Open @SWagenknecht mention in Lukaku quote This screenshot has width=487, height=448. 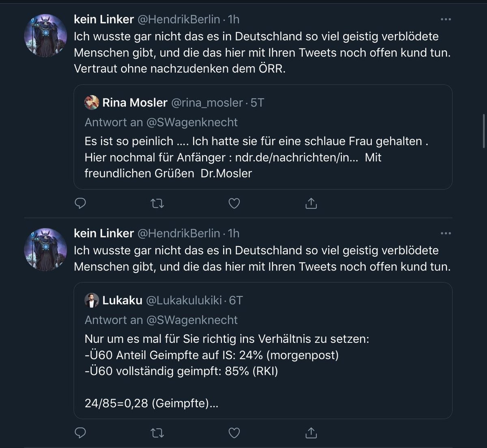coord(192,320)
